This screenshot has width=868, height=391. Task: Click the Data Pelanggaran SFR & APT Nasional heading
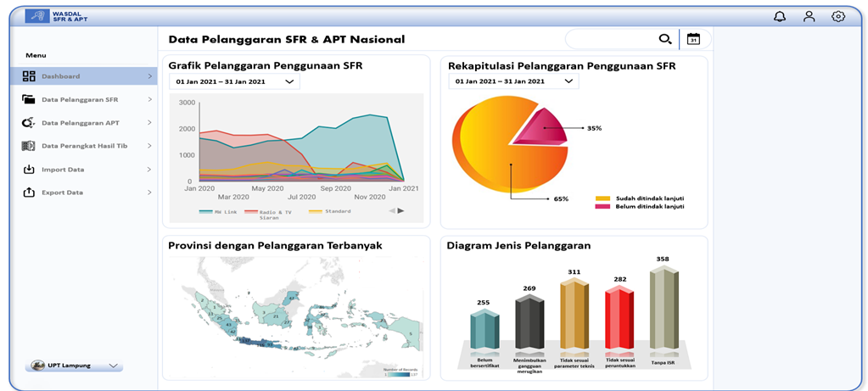pyautogui.click(x=287, y=39)
